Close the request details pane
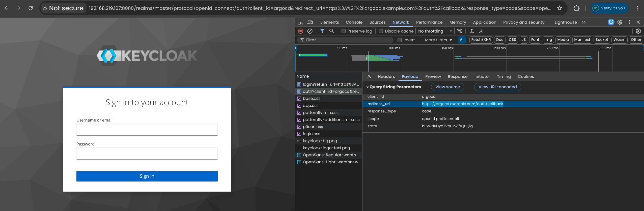Image resolution: width=644 pixels, height=211 pixels. click(369, 76)
